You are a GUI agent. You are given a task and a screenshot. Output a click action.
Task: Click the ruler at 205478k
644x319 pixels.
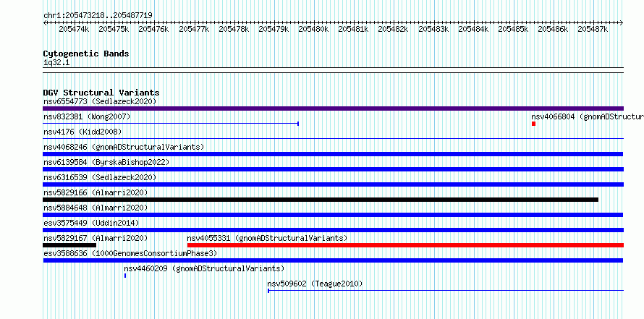pyautogui.click(x=234, y=29)
